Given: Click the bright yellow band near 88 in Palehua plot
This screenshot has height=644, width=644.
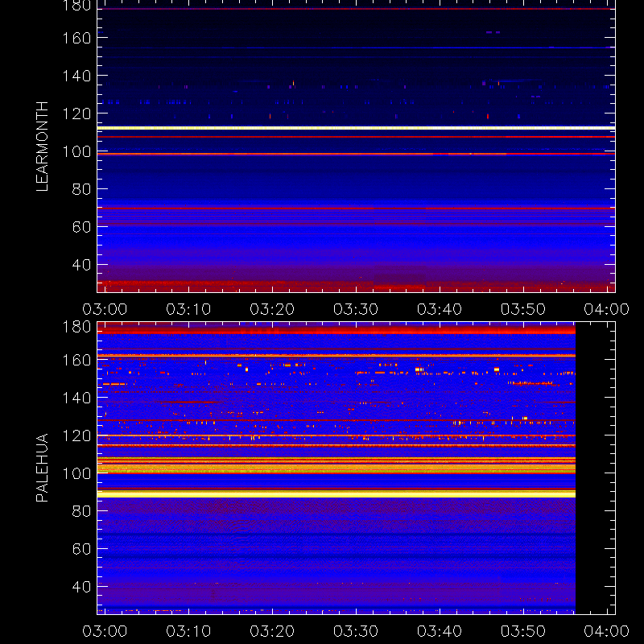Looking at the screenshot, I should click(336, 494).
